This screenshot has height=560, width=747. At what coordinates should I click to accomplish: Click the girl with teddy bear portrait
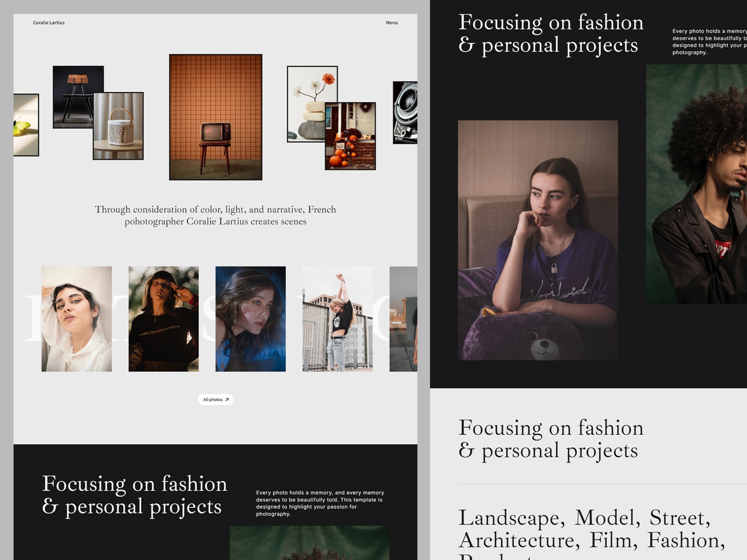(x=538, y=240)
